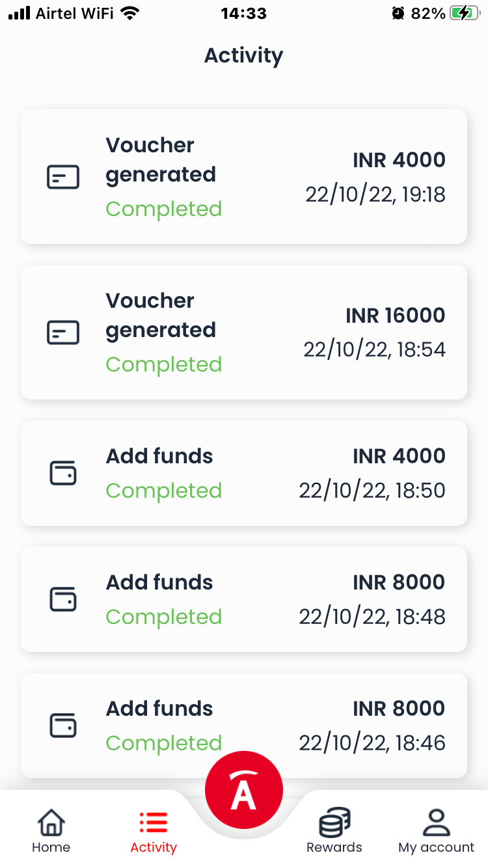
Task: Tap the INR 8000 amount at 18:48
Action: (399, 582)
